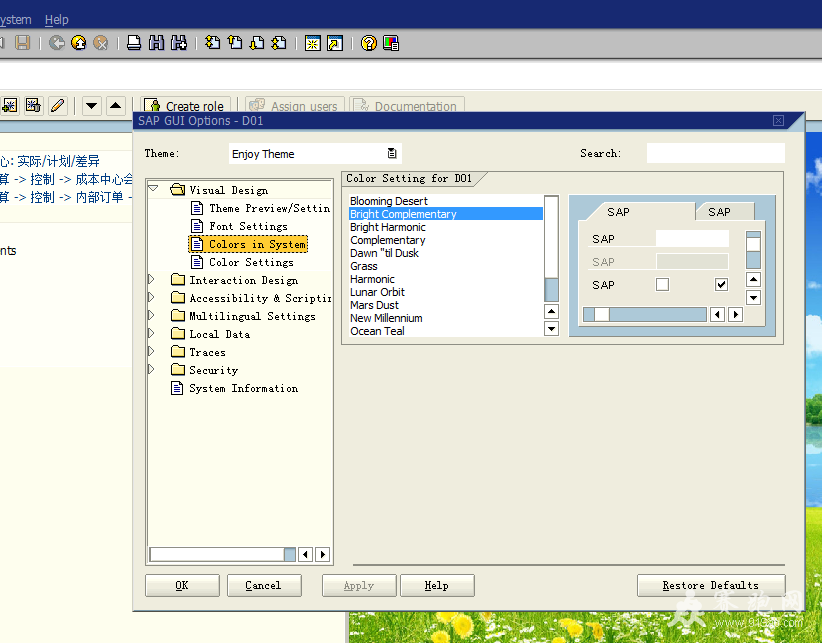The height and width of the screenshot is (643, 822).
Task: Tick the unchecked SAP preview checkbox
Action: pyautogui.click(x=662, y=285)
